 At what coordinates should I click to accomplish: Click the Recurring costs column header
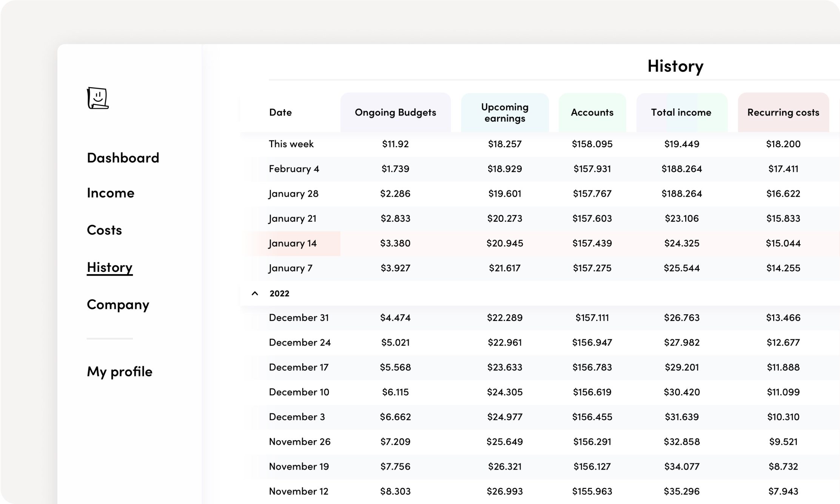coord(783,112)
